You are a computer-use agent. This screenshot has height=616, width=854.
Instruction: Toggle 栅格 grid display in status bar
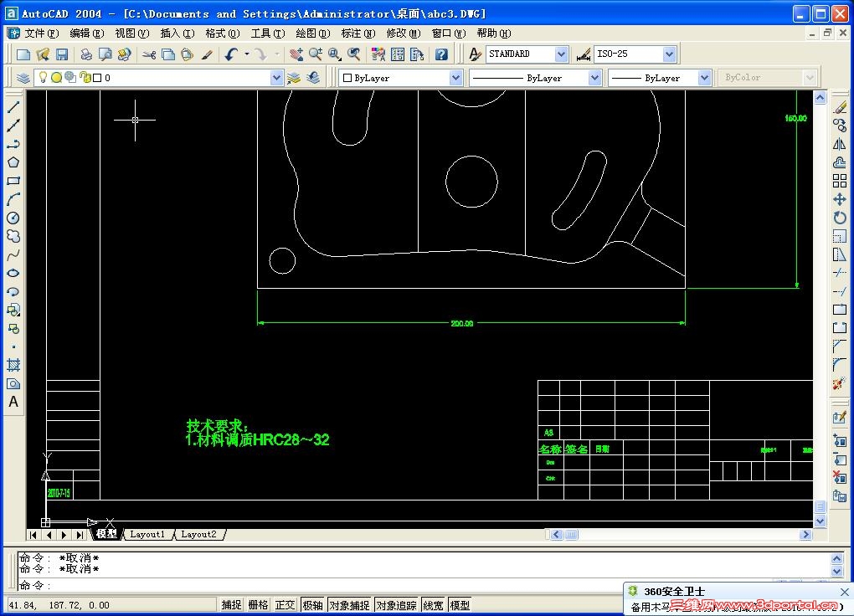click(258, 605)
